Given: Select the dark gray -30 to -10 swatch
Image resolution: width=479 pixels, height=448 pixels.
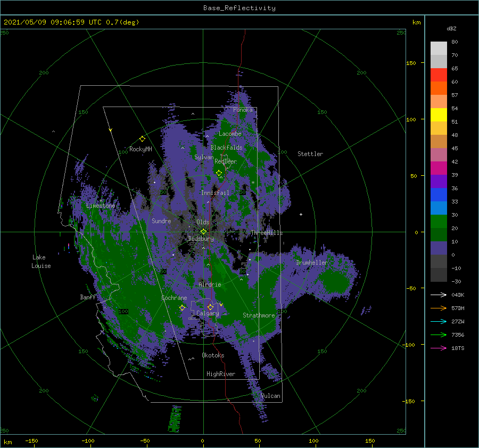Looking at the screenshot, I should click(439, 275).
